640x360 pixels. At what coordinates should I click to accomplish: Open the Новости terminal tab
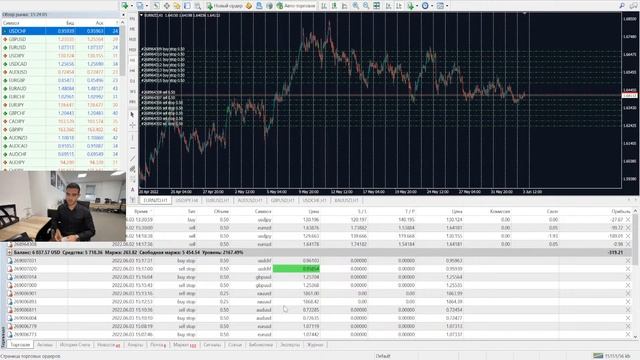click(109, 345)
